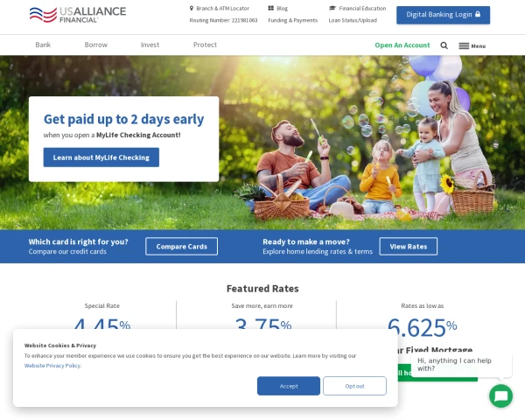This screenshot has height=420, width=525.
Task: Click the View Rates button
Action: (408, 247)
